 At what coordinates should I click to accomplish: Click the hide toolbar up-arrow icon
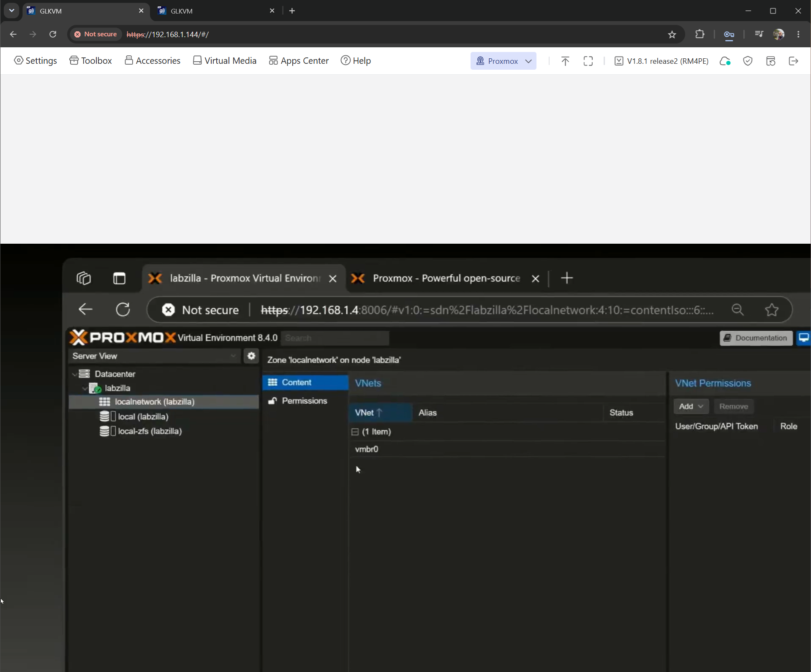pyautogui.click(x=565, y=61)
